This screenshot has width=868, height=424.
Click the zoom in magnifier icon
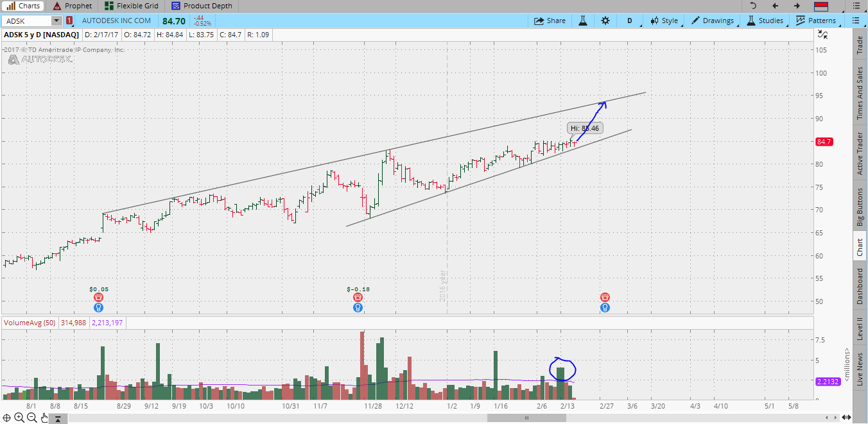(19, 418)
